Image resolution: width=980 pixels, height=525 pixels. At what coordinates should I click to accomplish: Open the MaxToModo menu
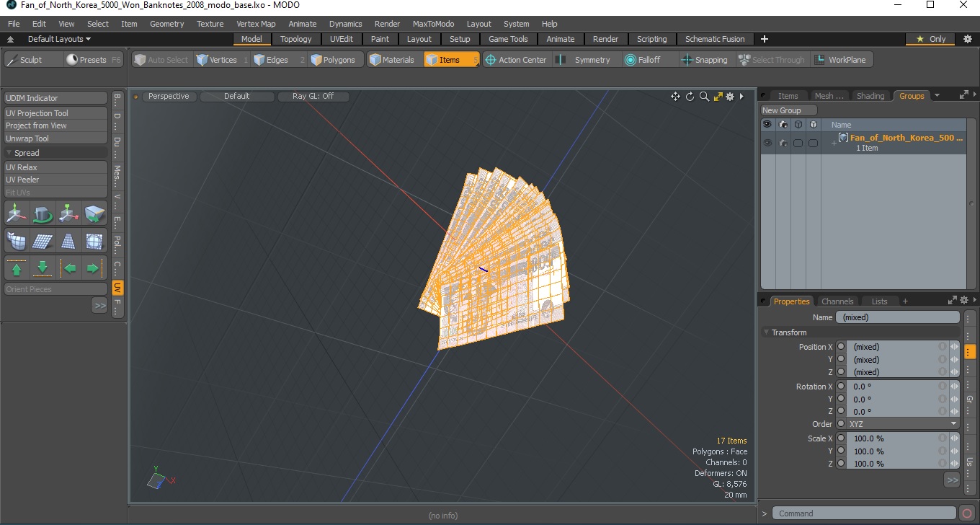433,24
